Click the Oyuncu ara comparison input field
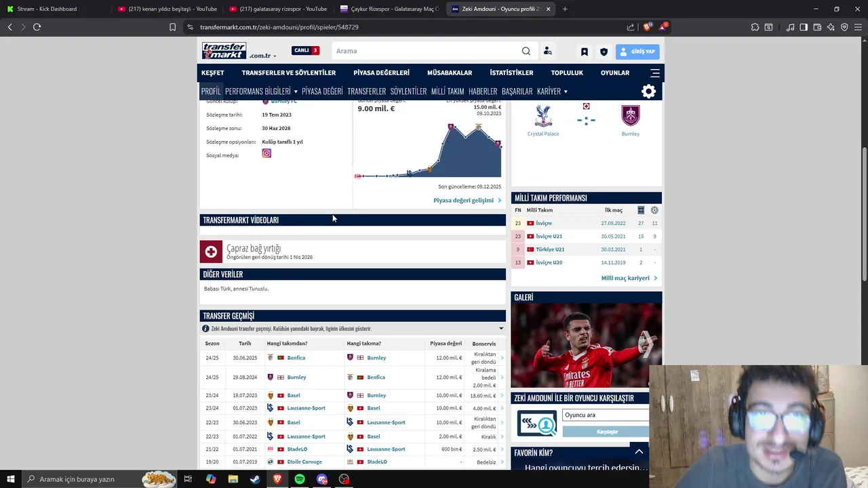Viewport: 868px width, 488px height. (606, 415)
